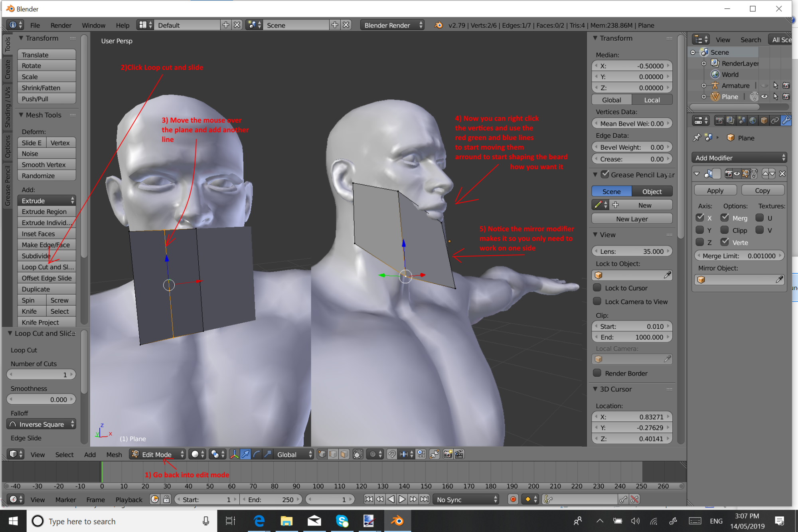Expand the Armature tree item
Screen dimensions: 798x532
(704, 85)
